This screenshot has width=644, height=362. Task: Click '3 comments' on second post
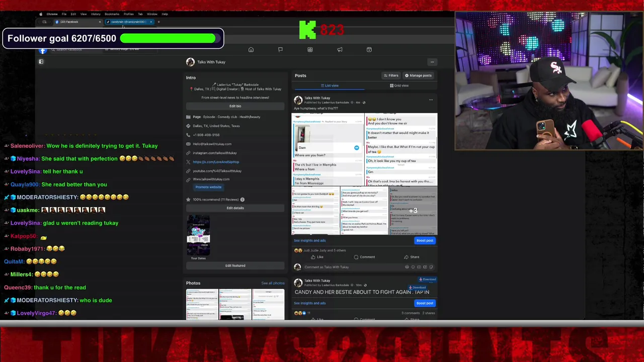coord(411,313)
